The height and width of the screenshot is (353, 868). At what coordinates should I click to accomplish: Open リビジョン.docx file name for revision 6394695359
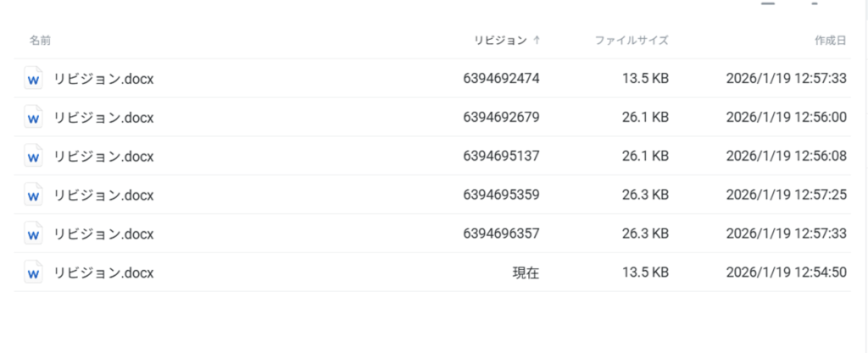point(103,195)
